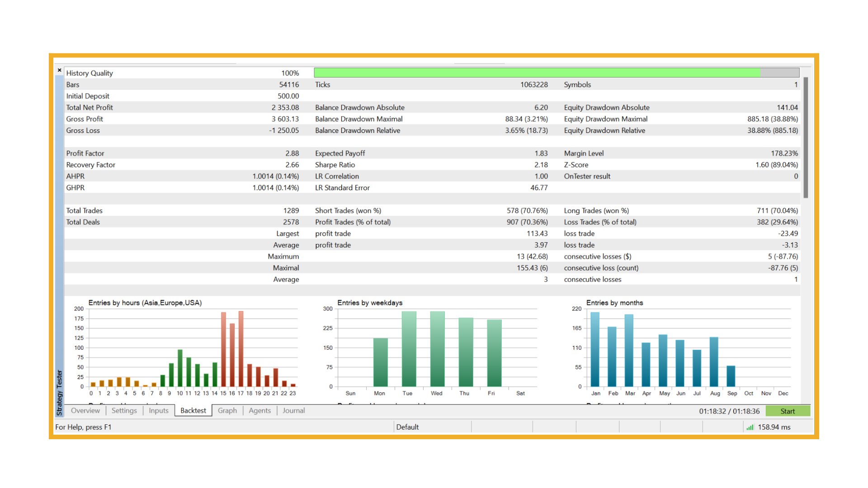
Task: Click the vertical Strategy Tester title
Action: [59, 392]
